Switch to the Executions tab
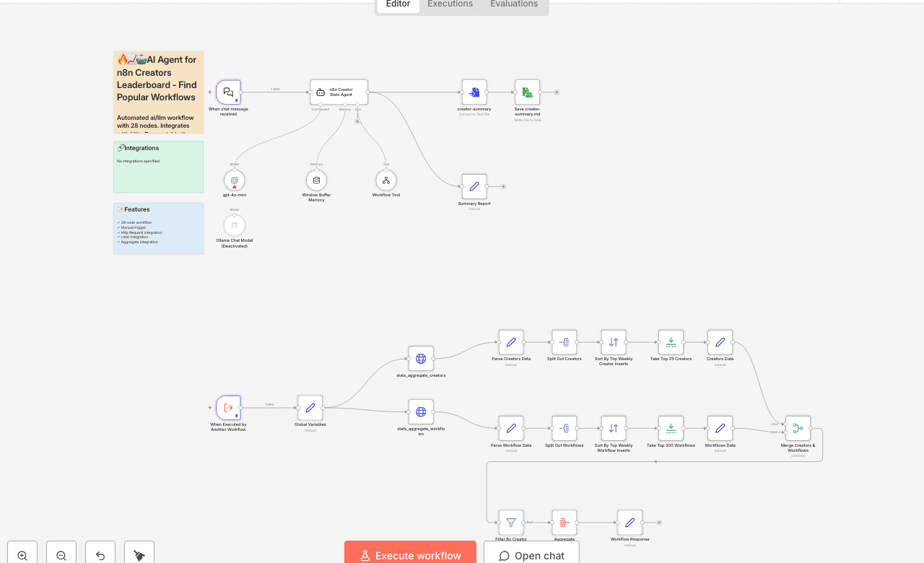The image size is (924, 563). (449, 4)
